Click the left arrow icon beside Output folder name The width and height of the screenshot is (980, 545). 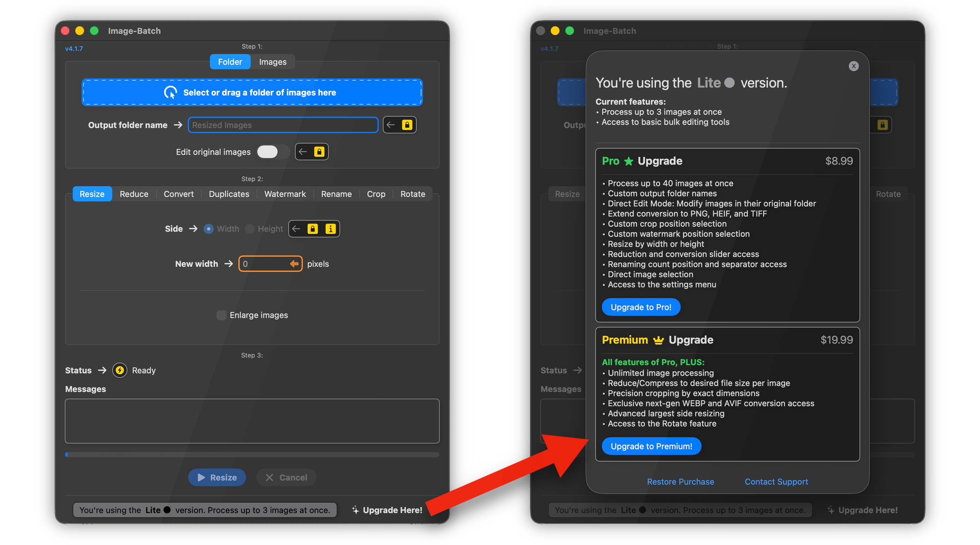(x=391, y=125)
